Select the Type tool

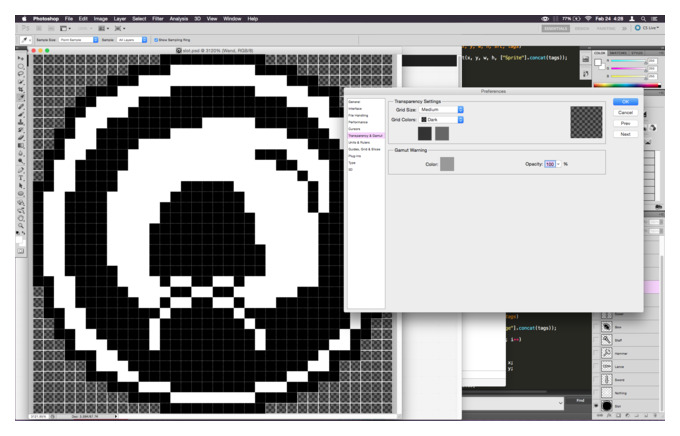click(x=20, y=178)
